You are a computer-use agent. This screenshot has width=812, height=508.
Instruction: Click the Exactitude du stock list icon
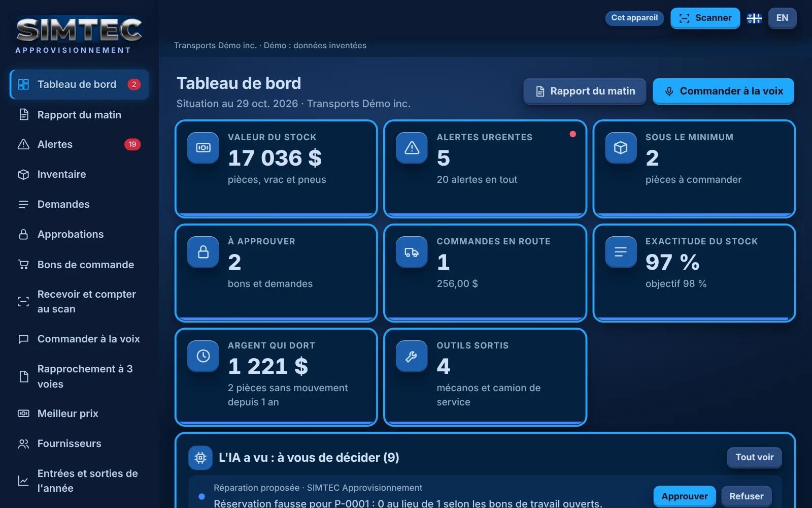[621, 252]
